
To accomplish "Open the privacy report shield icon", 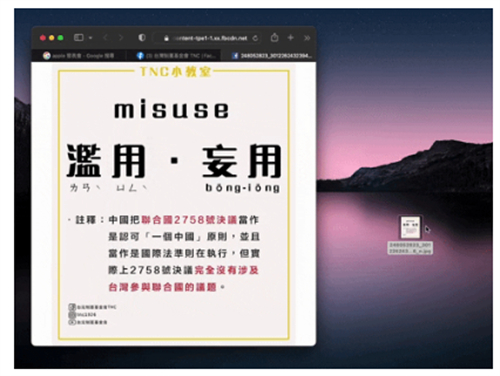I will [x=142, y=38].
